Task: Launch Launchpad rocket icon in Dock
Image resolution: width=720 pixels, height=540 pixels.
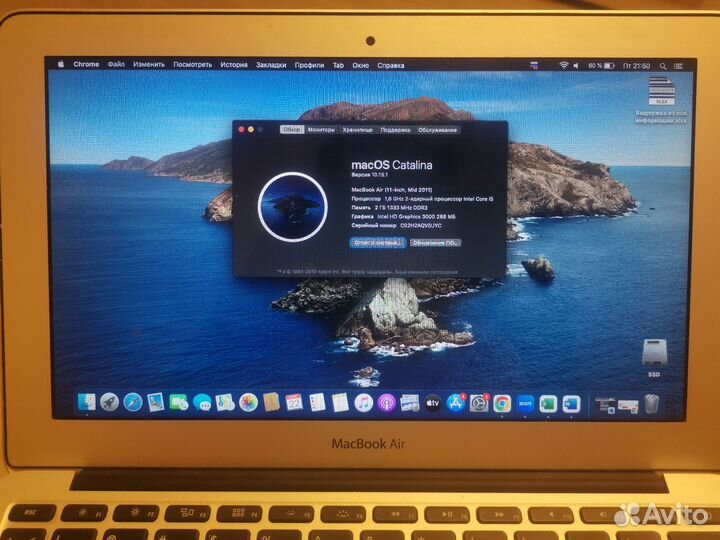Action: (109, 403)
